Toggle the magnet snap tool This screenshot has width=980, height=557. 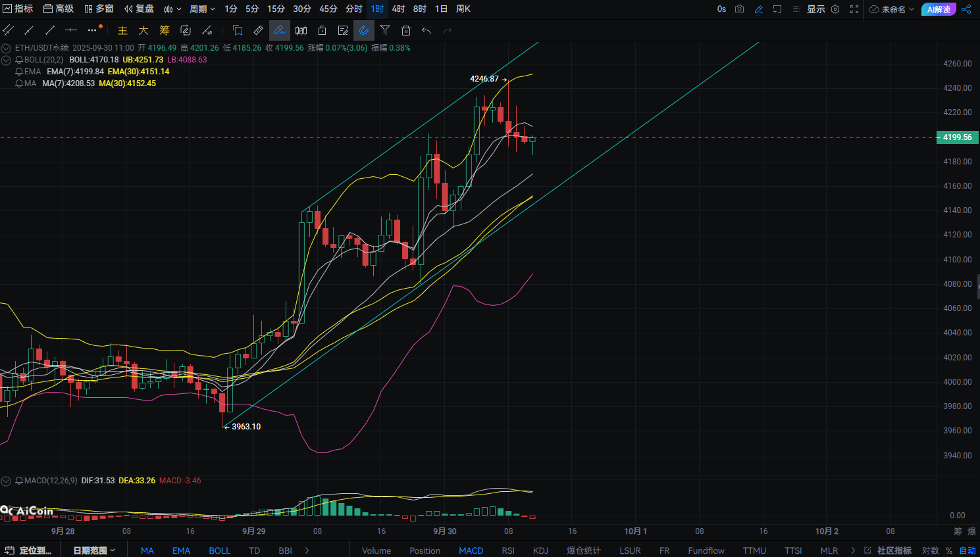click(364, 30)
